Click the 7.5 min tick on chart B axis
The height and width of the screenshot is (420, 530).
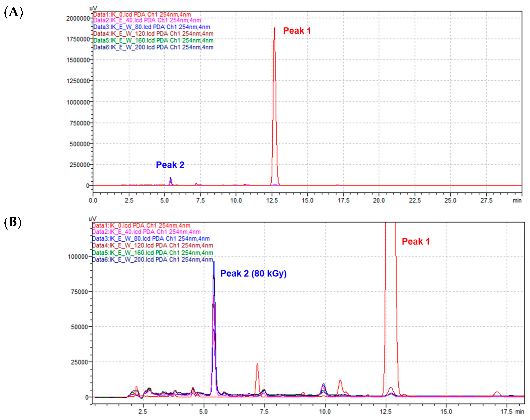click(x=264, y=411)
